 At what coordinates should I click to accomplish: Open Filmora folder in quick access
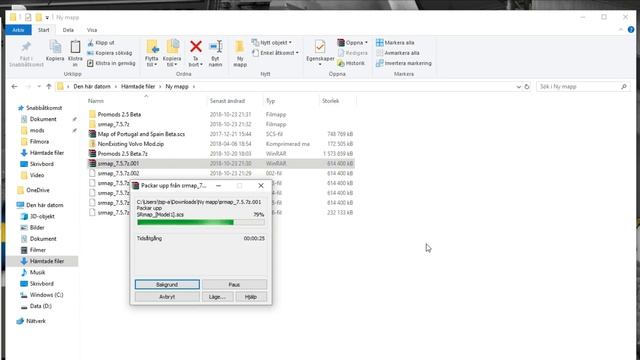[39, 141]
